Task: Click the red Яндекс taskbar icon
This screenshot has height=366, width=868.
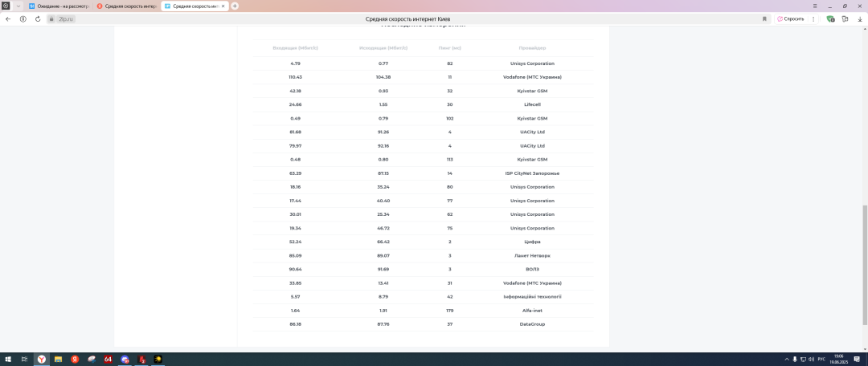Action: pos(75,360)
